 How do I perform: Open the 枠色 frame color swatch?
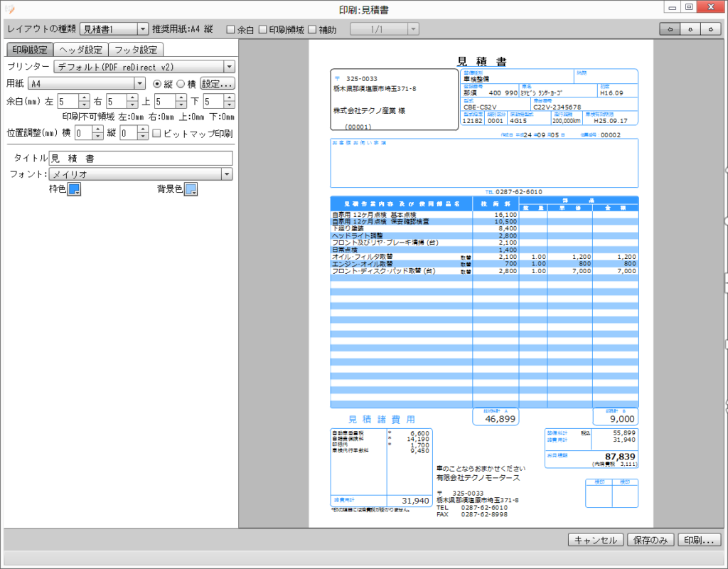tap(74, 189)
